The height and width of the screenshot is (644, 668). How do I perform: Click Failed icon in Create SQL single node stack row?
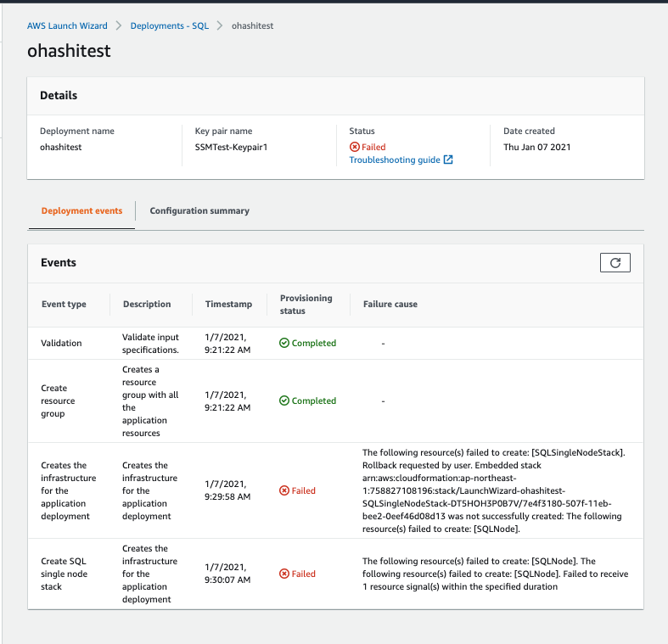[284, 574]
